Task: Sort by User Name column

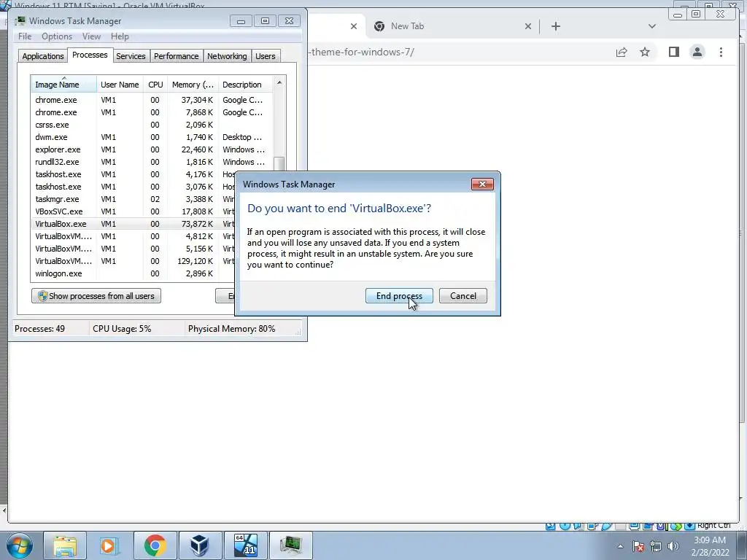Action: tap(120, 85)
